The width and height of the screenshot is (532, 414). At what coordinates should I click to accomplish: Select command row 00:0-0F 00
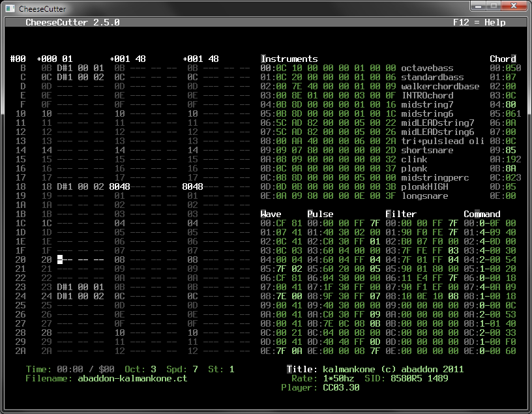coord(490,223)
